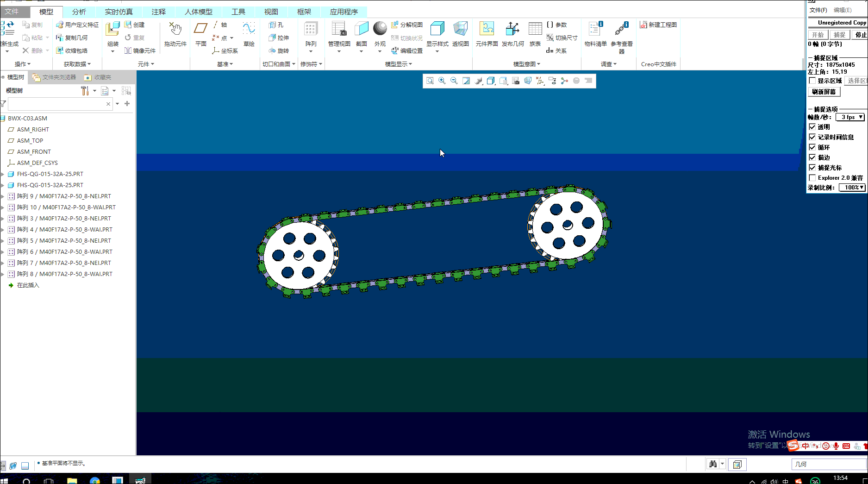868x484 pixels.
Task: Enable the Explorer 2.0 兼容 checkbox
Action: (812, 177)
